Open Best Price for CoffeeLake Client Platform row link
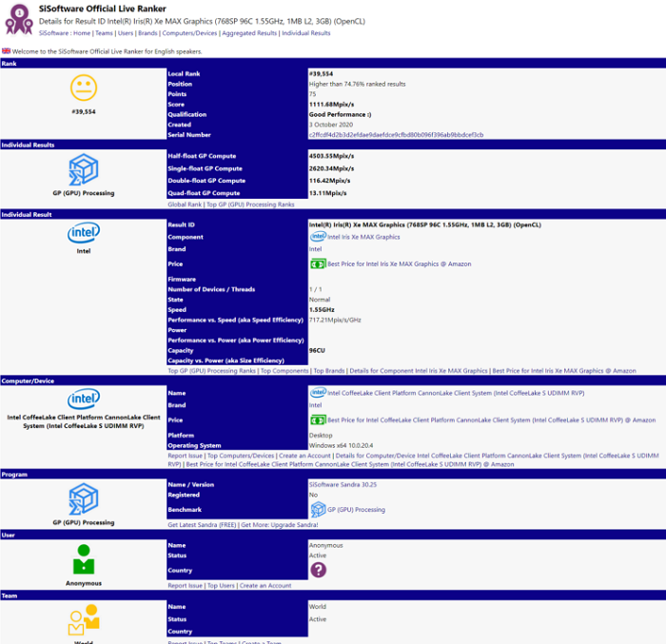The height and width of the screenshot is (644, 666). pos(492,420)
